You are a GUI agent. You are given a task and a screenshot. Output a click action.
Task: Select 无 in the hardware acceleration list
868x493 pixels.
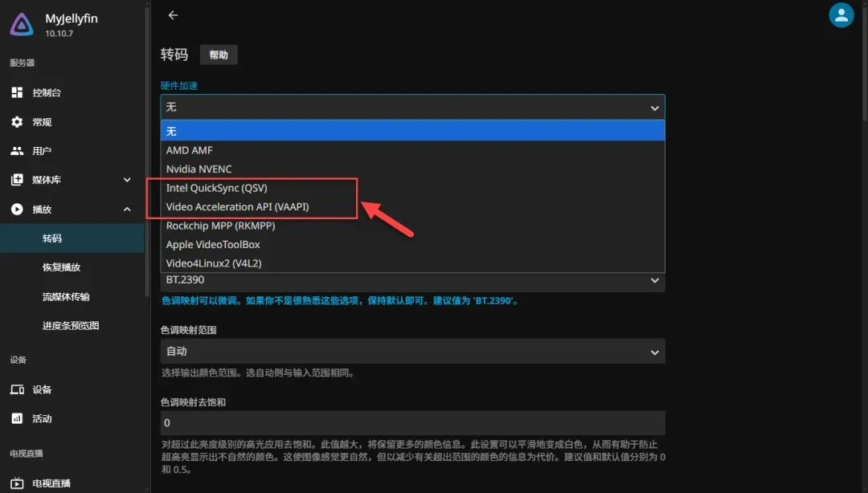412,131
